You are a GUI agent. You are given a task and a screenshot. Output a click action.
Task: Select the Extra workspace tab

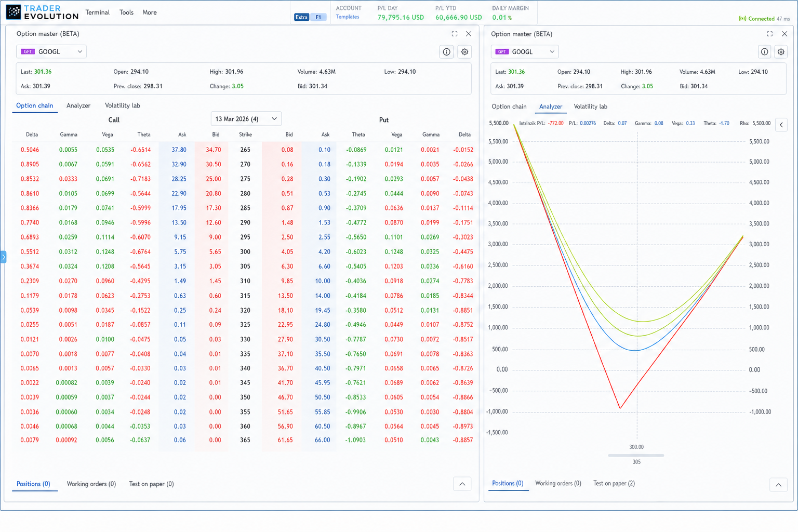(x=301, y=17)
